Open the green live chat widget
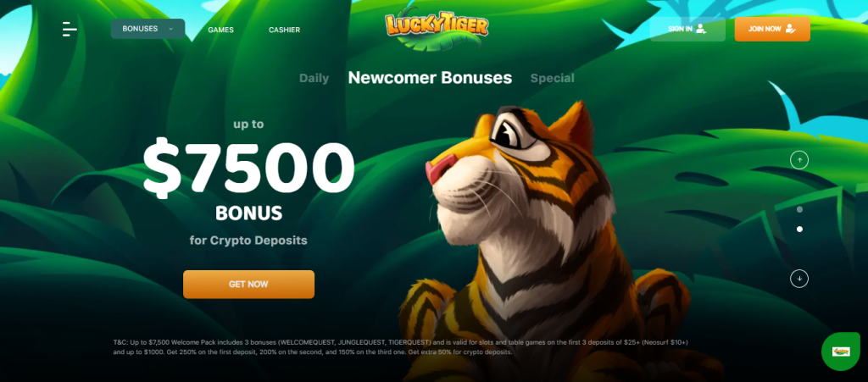This screenshot has width=868, height=382. 841,352
